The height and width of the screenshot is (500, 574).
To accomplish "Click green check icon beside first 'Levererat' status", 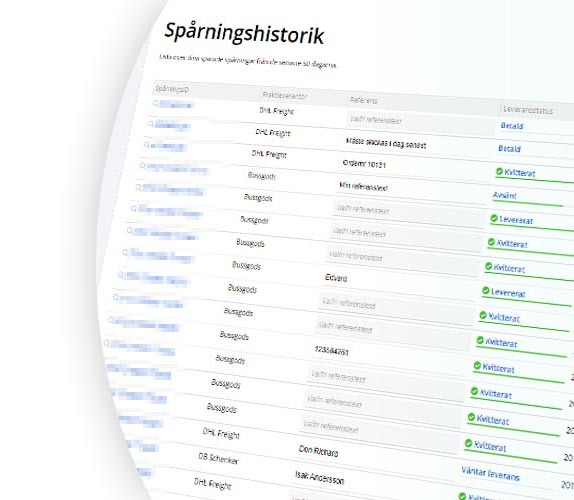I will point(494,218).
